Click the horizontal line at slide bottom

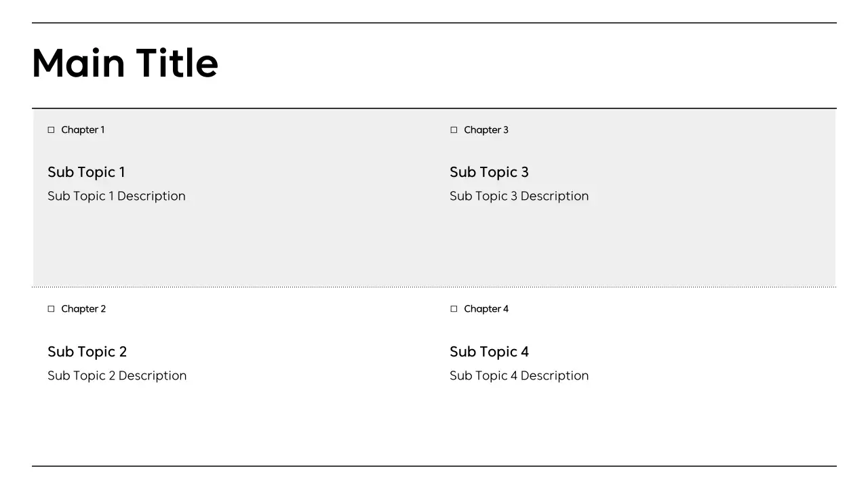point(434,466)
